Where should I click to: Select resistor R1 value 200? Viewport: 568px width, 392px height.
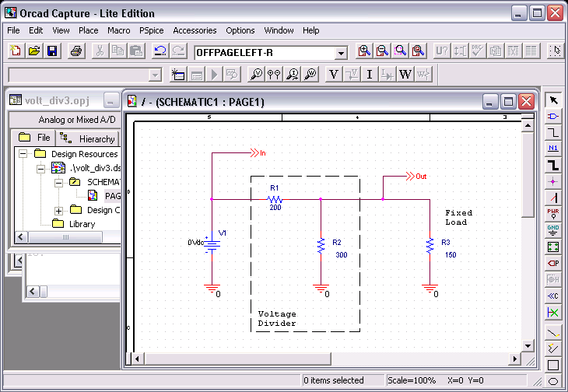pos(275,208)
